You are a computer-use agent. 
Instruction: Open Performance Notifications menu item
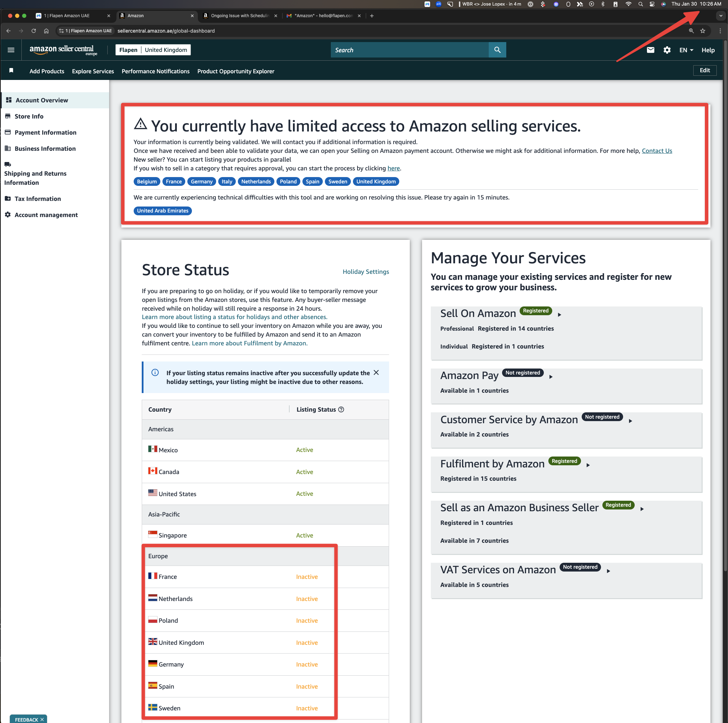coord(155,71)
